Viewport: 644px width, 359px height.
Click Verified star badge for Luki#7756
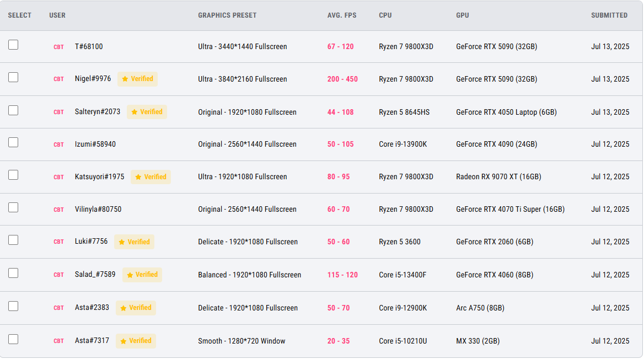[135, 242]
